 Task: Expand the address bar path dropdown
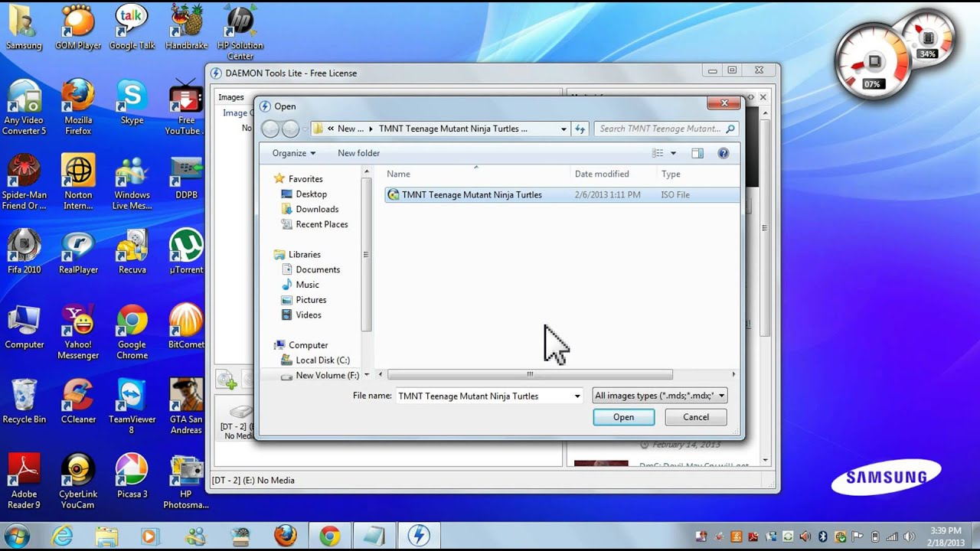563,129
